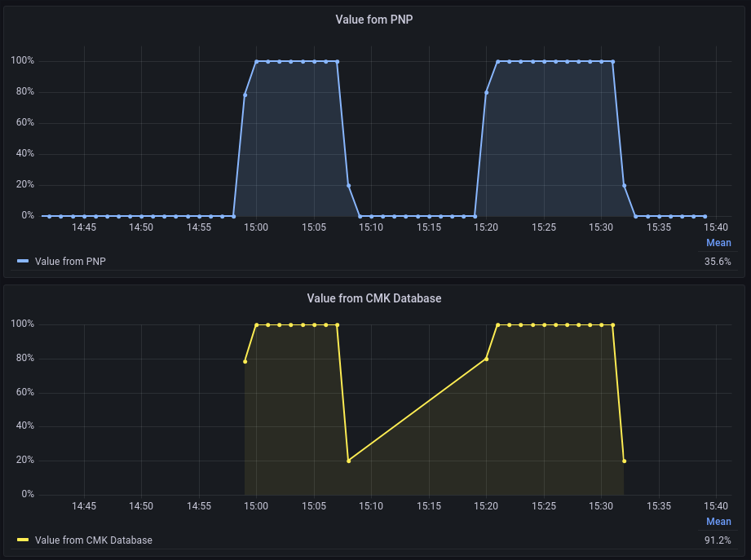
Task: Toggle the 'Value from CMK Database' legend series label
Action: click(93, 540)
